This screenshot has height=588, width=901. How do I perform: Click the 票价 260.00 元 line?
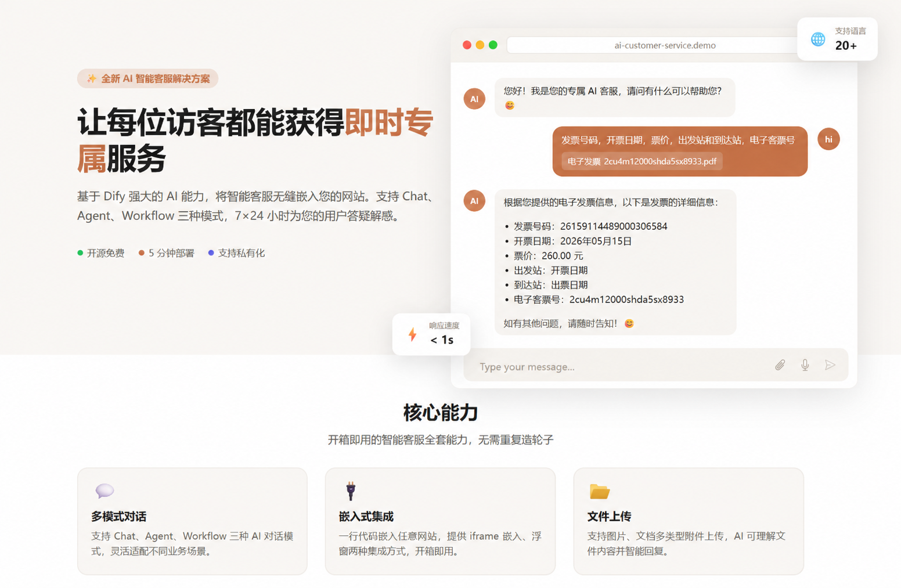pyautogui.click(x=548, y=255)
